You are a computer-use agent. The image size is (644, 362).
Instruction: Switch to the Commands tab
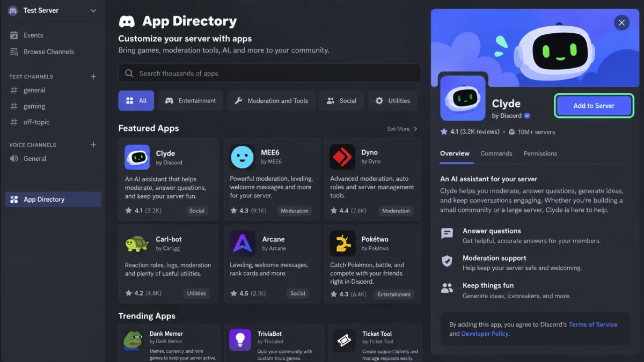[x=496, y=153]
